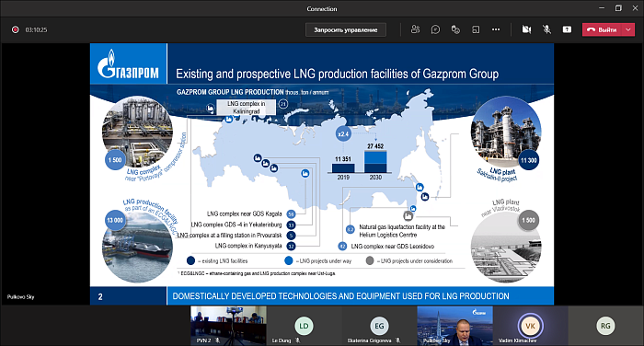Click the 13 000 circle badge on slide
The image size is (644, 346).
[x=115, y=220]
